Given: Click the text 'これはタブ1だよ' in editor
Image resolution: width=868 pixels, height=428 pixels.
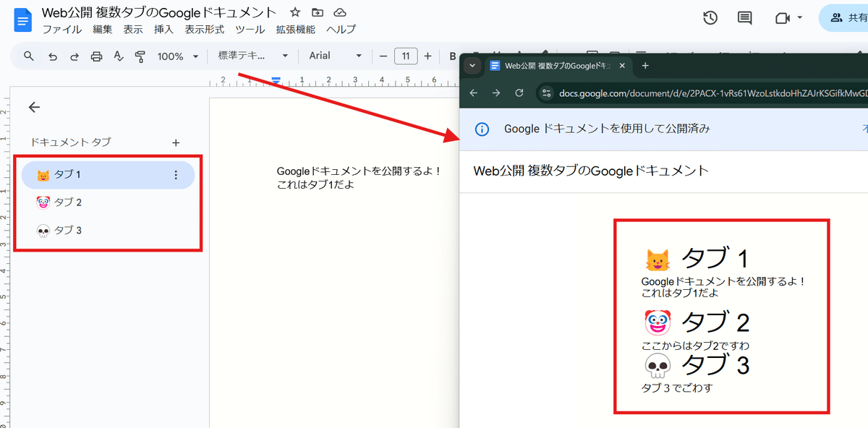Looking at the screenshot, I should 315,184.
